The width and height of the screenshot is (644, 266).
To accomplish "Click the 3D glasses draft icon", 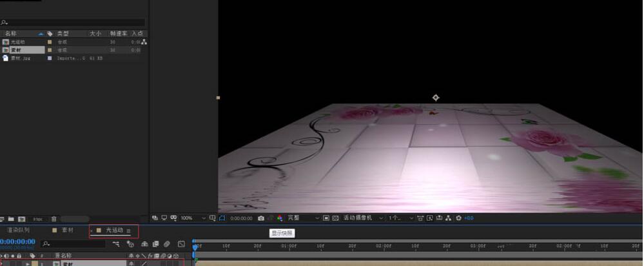I will coord(174,218).
